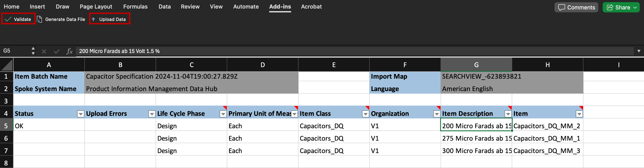Click inside the formula bar text field

point(350,51)
